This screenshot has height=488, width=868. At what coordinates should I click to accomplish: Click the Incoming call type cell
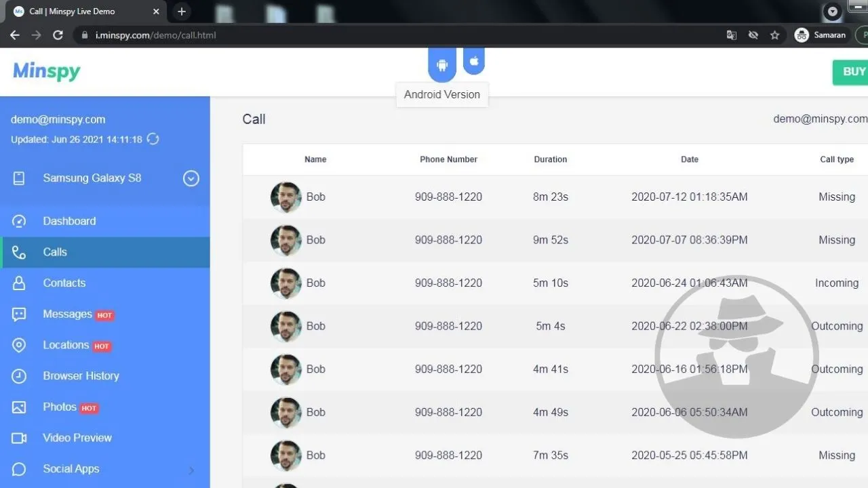837,283
